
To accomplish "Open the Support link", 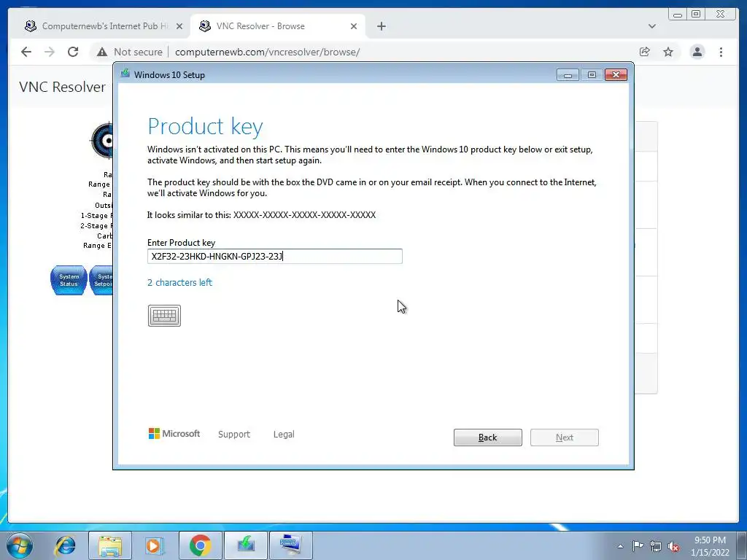I will coord(234,435).
